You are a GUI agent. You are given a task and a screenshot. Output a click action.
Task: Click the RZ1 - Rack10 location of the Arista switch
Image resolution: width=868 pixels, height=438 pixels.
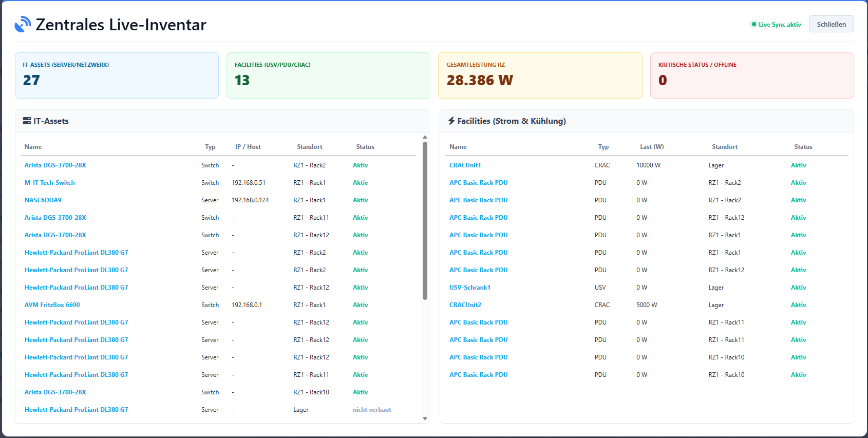pos(311,392)
